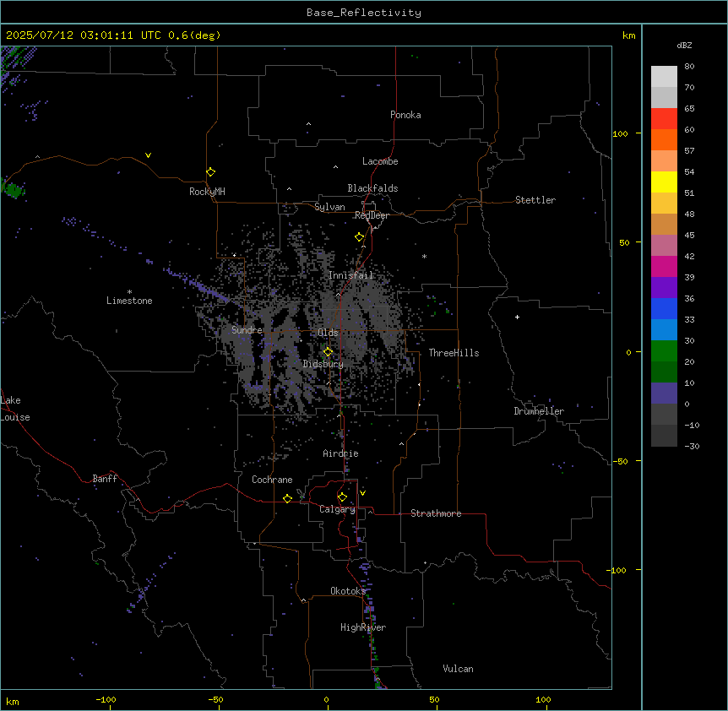Click the Drumheller label

click(539, 411)
